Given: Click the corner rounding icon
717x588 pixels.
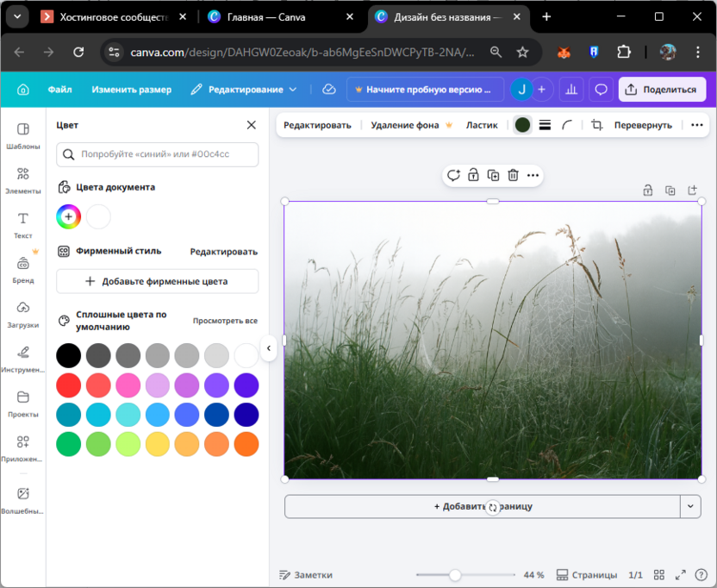Looking at the screenshot, I should [567, 125].
